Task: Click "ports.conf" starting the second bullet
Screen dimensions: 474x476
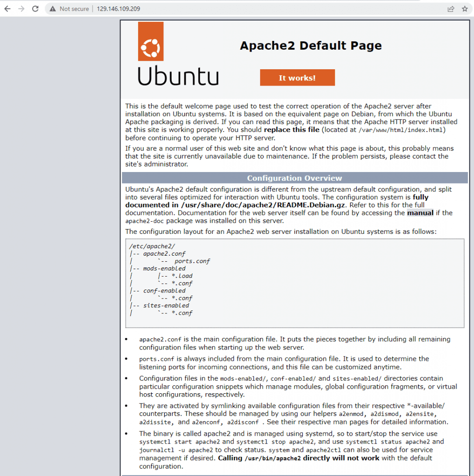Action: [x=157, y=359]
